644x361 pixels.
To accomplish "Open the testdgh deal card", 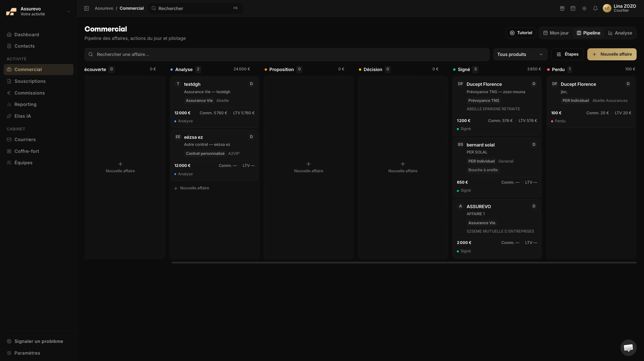I will pyautogui.click(x=214, y=102).
